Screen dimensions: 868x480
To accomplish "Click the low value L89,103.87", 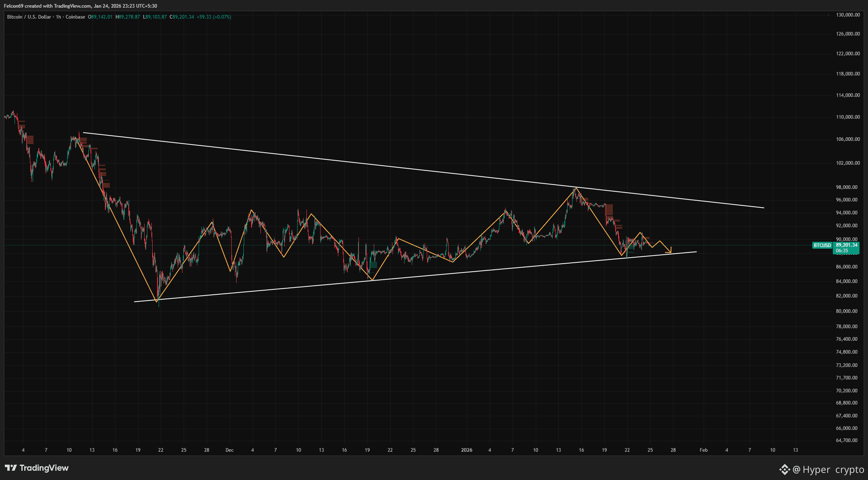I will pos(155,17).
